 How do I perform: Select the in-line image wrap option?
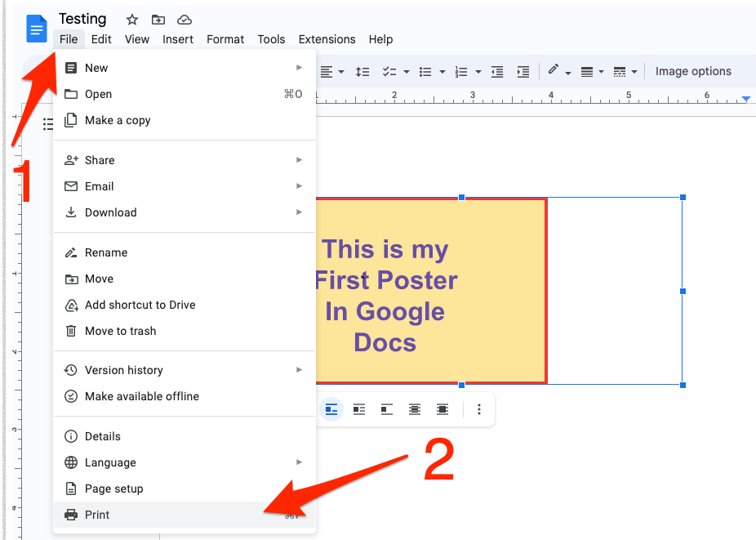[331, 410]
